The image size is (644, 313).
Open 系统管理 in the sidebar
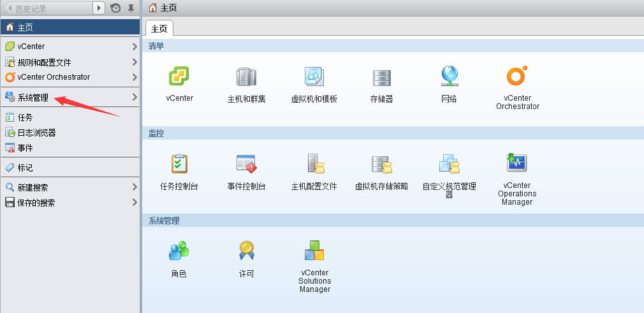(x=70, y=98)
